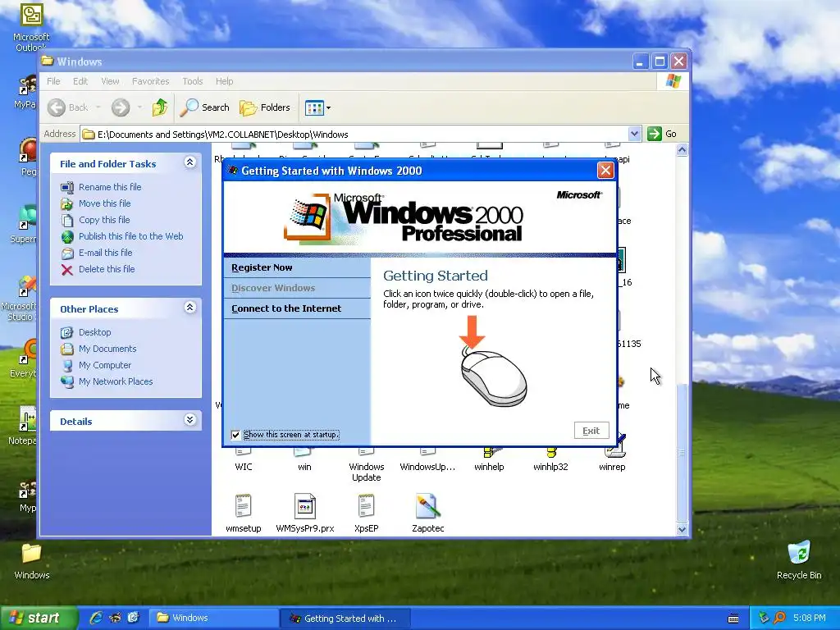
Task: Click the magnifier tray icon
Action: [779, 619]
